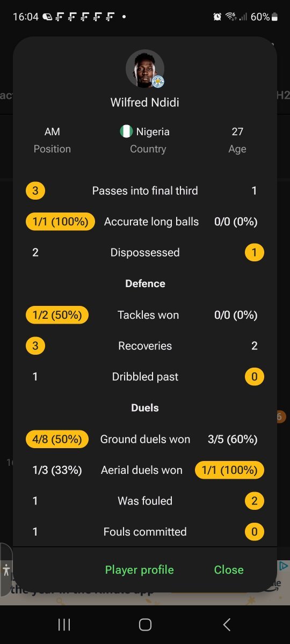
Task: Tap the Leicester City club badge
Action: (158, 82)
